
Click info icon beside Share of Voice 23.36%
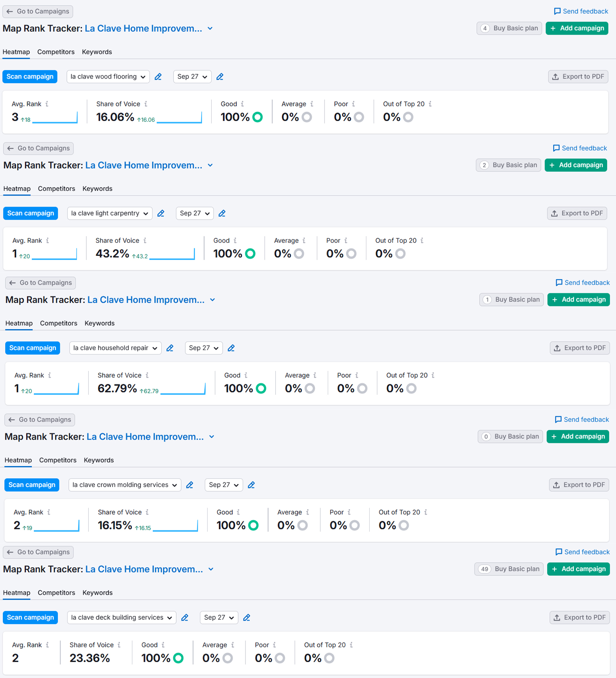[119, 645]
